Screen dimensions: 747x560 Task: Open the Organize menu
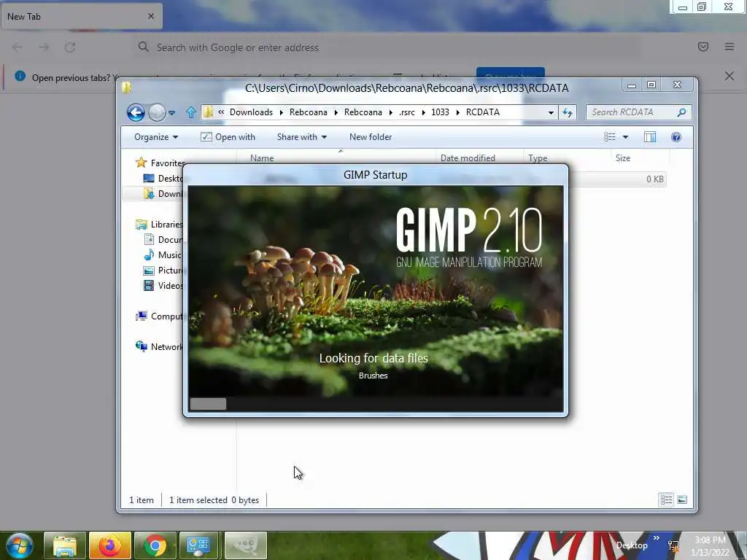pyautogui.click(x=156, y=137)
